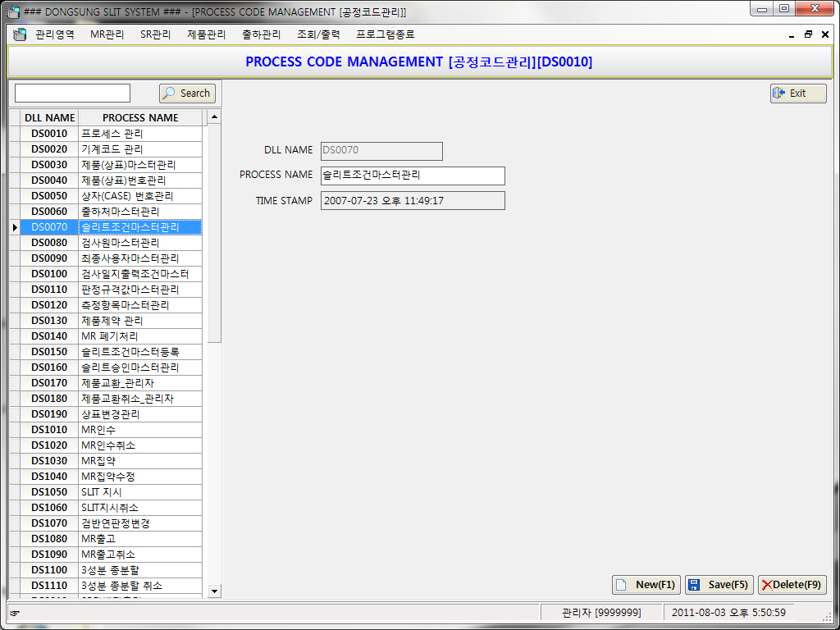Open the 관리영역 menu
Image resolution: width=840 pixels, height=630 pixels.
tap(55, 34)
